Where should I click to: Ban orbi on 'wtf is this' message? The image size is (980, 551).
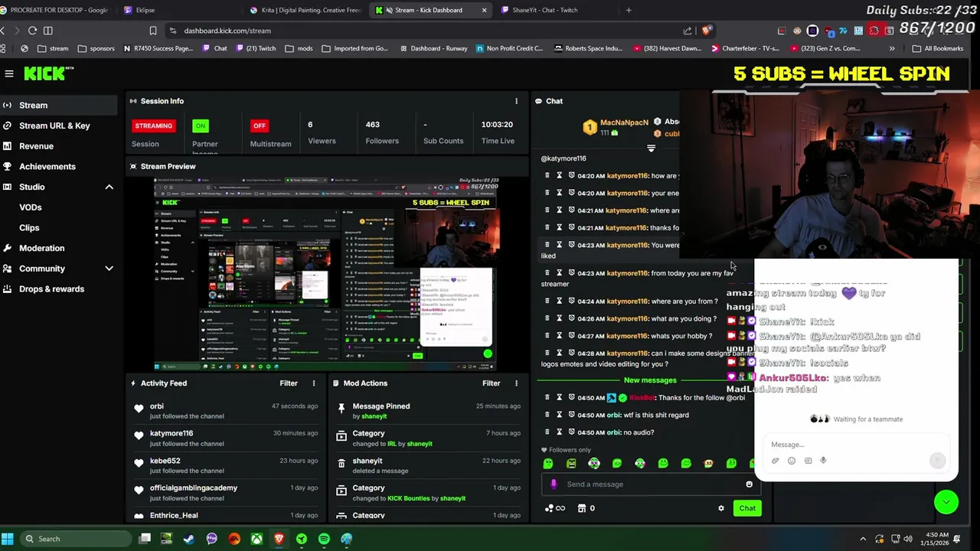(571, 415)
